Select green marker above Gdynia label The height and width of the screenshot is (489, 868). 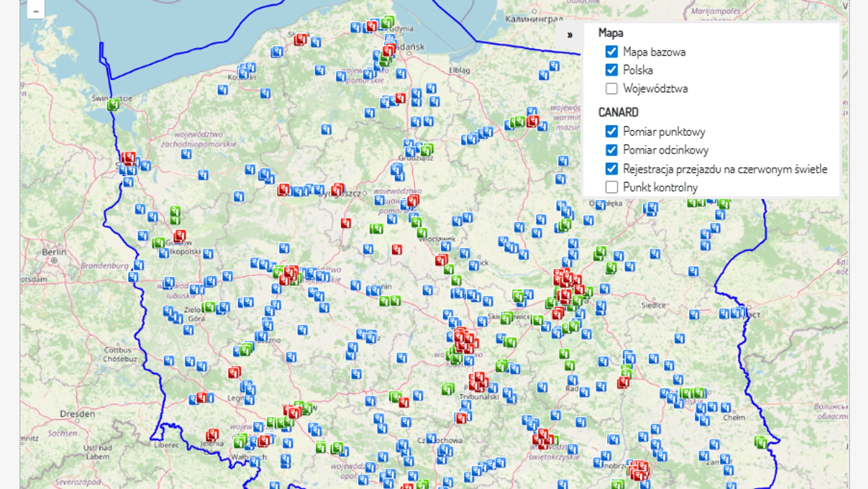[388, 22]
